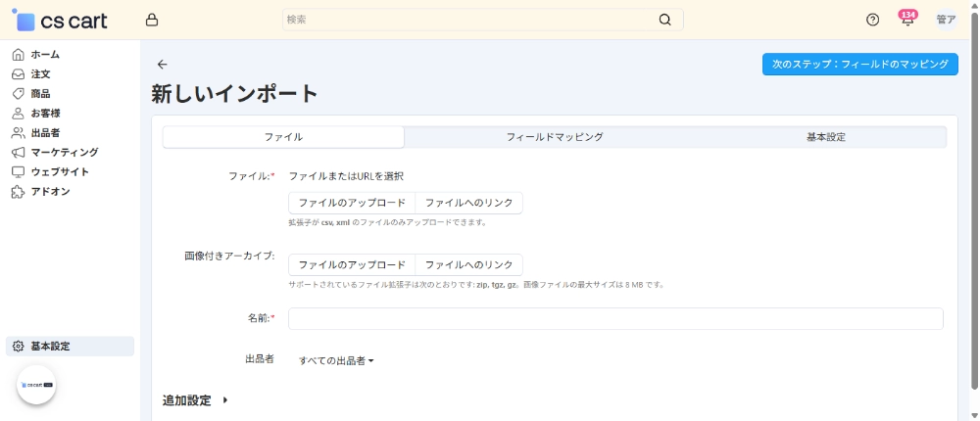Go to 注文 in the sidebar
This screenshot has height=421, width=980.
click(x=40, y=73)
